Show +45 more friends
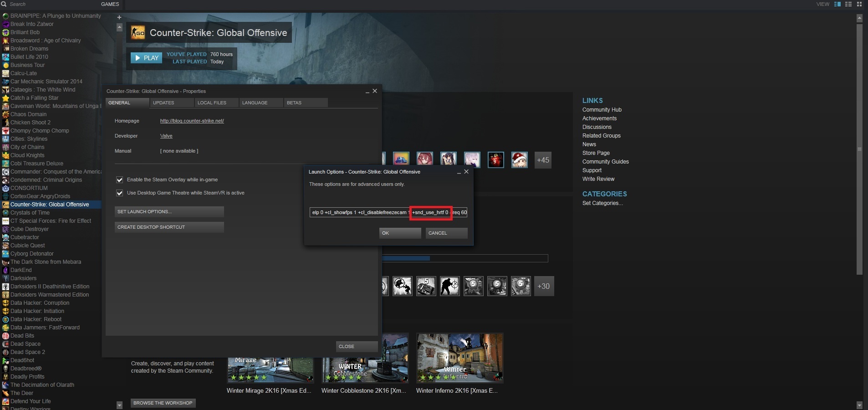 [x=543, y=160]
